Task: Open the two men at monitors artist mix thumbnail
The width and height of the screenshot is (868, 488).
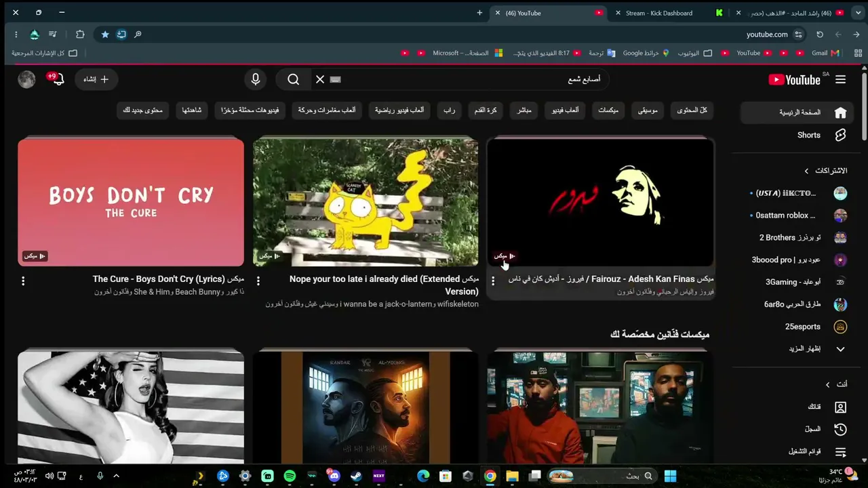Action: tap(600, 407)
